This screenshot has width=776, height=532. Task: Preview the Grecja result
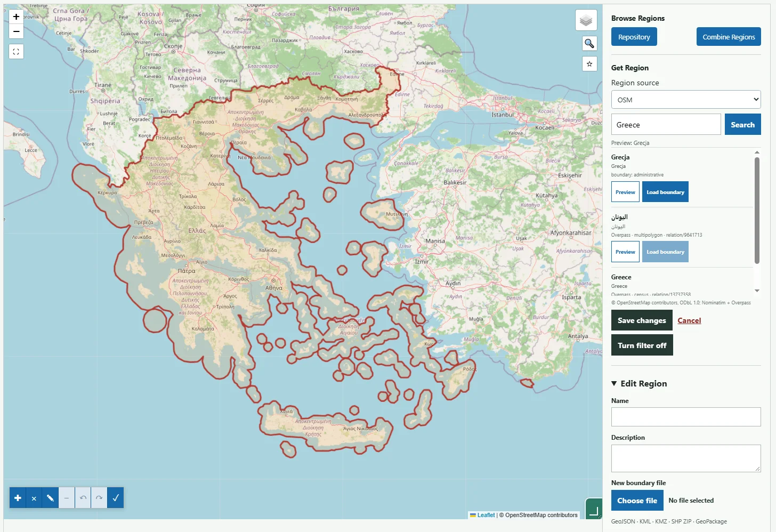click(625, 192)
